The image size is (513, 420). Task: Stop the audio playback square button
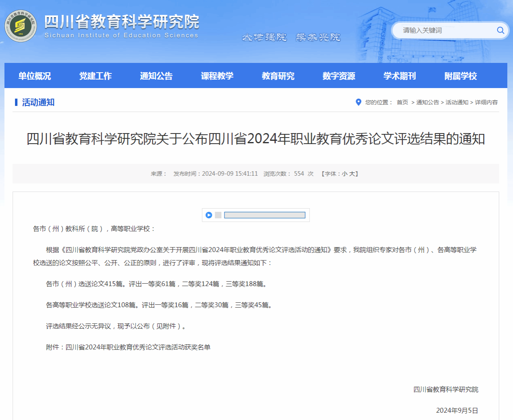(x=218, y=215)
